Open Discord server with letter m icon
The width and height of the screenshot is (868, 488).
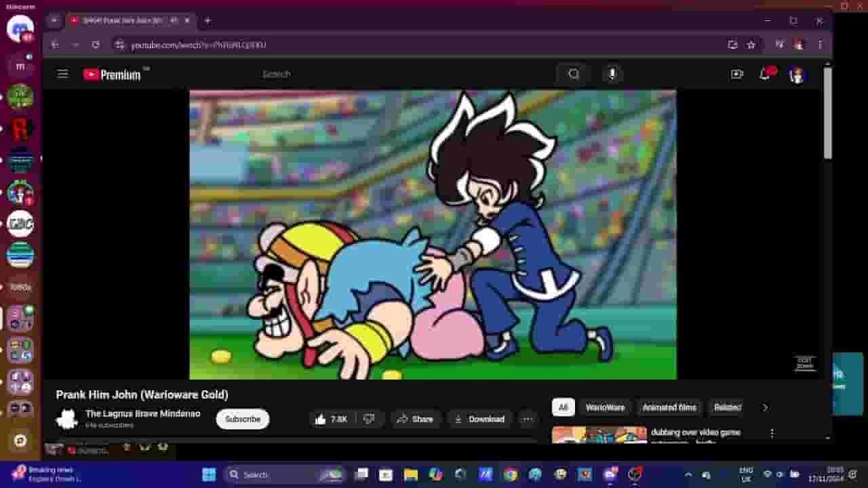click(20, 66)
